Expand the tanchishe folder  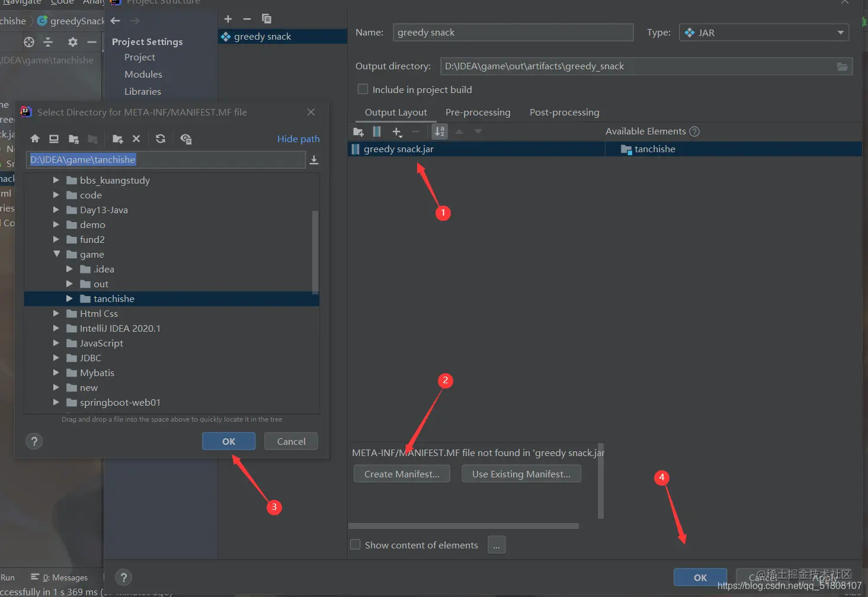[69, 298]
